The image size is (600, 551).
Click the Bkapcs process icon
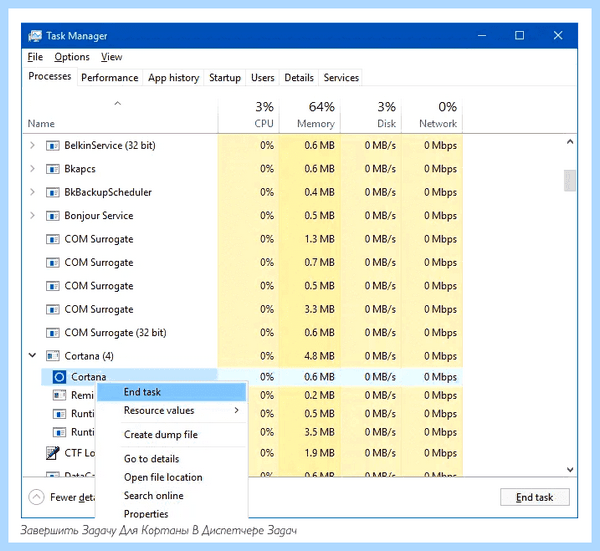[x=52, y=169]
